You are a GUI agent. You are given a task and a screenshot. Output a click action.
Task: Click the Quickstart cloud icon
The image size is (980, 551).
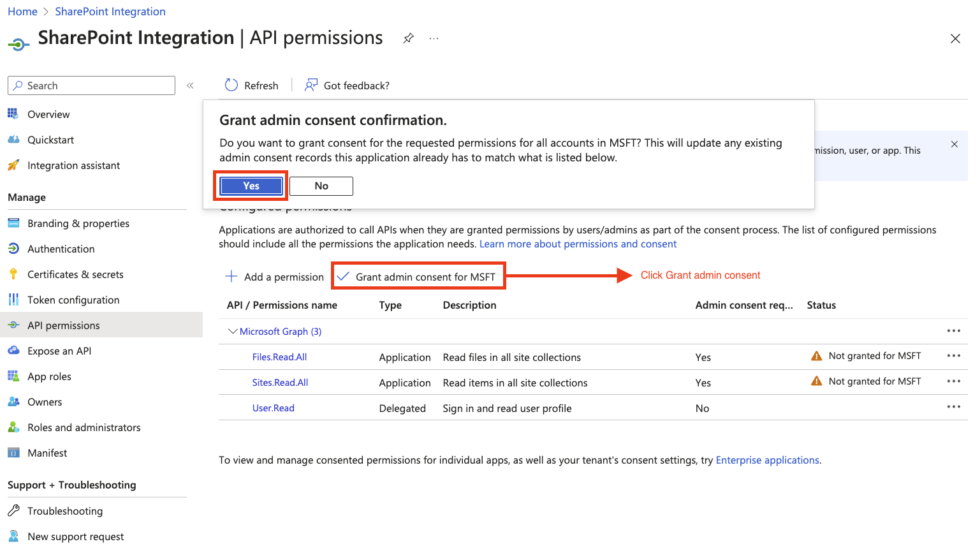click(13, 140)
